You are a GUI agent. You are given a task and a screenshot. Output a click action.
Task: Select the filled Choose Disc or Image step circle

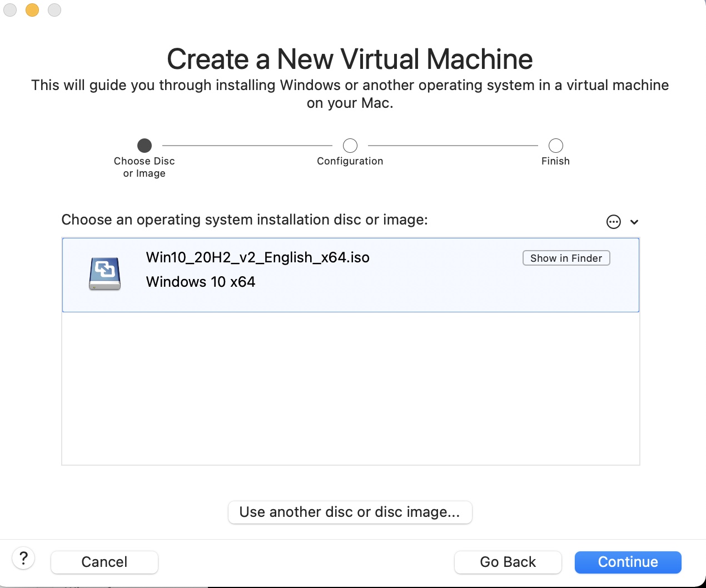click(144, 145)
